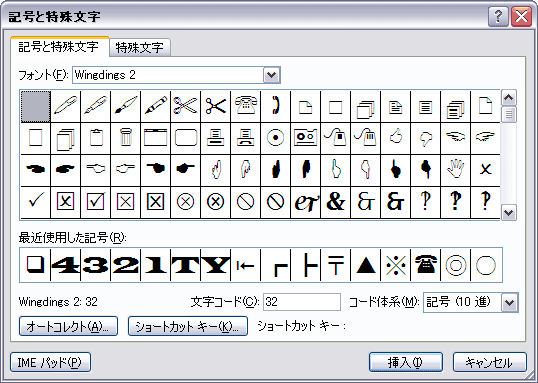Open the font dropdown arrow
The height and width of the screenshot is (383, 538).
click(272, 75)
